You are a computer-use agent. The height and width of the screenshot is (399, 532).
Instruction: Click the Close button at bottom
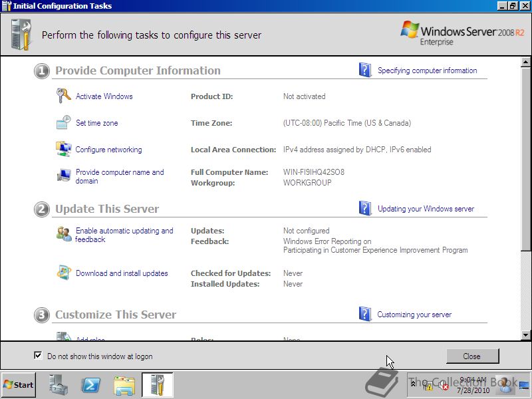click(x=472, y=356)
